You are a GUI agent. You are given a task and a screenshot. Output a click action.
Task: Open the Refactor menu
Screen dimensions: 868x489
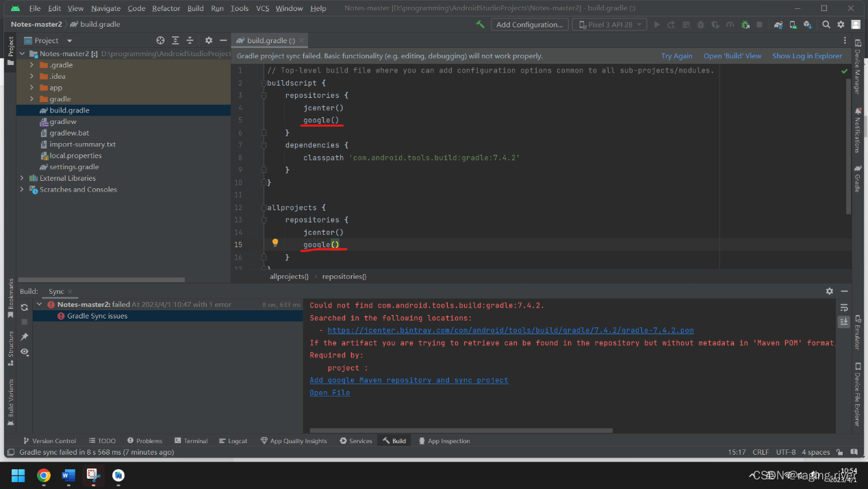[166, 8]
